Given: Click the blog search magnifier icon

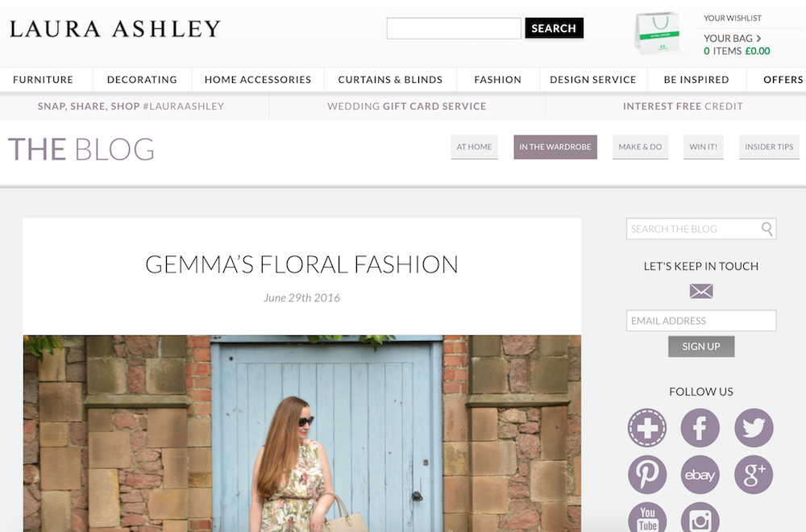Looking at the screenshot, I should tap(767, 229).
